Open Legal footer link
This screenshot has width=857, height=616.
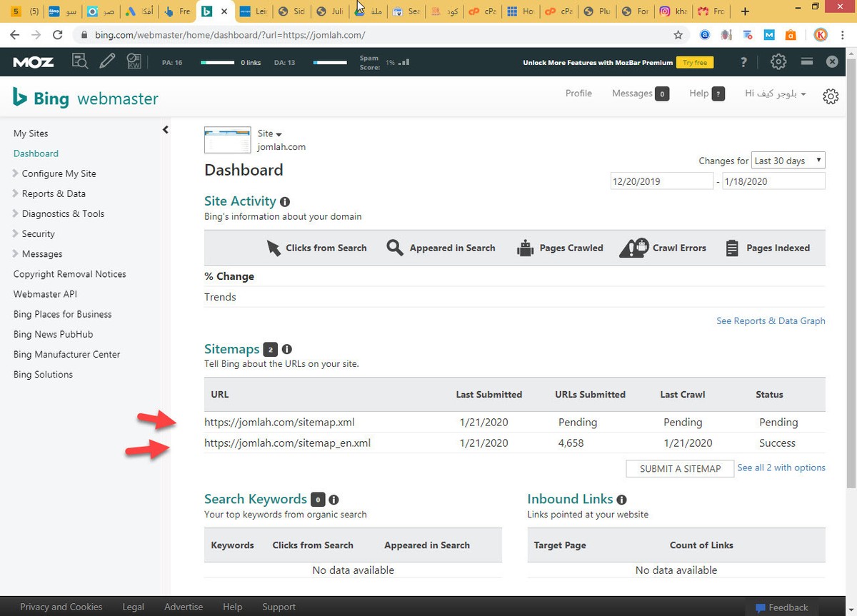[x=133, y=607]
